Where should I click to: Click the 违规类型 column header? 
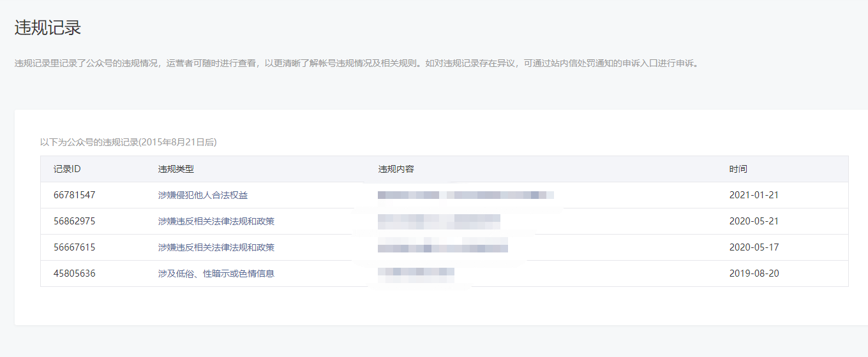click(x=176, y=169)
